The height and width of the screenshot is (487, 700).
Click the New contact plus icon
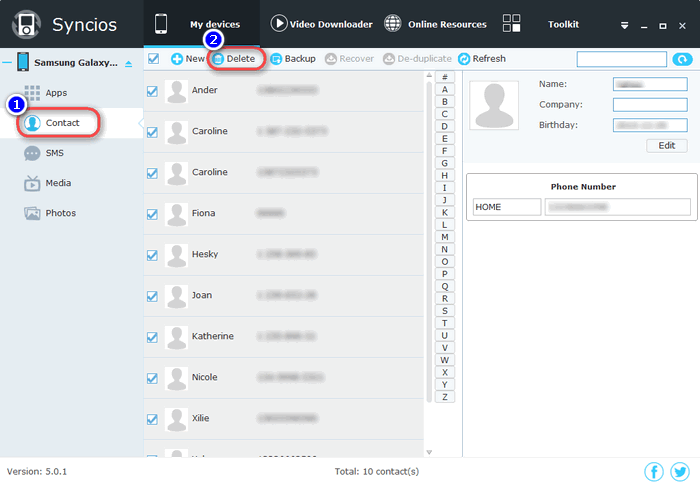click(x=177, y=59)
